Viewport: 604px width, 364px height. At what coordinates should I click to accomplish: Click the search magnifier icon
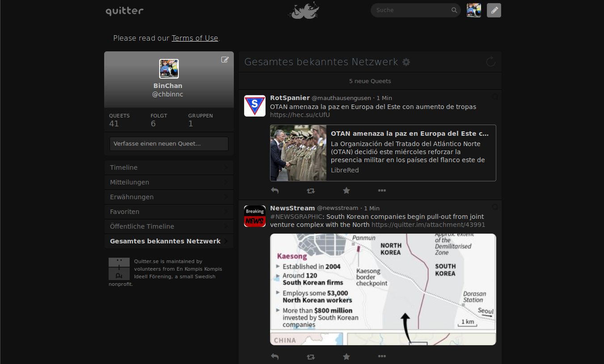click(x=454, y=10)
